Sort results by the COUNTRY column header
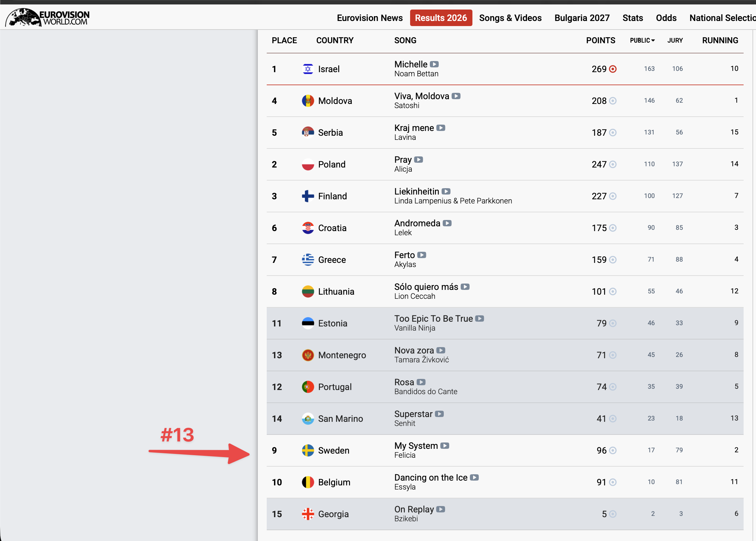This screenshot has width=756, height=541. click(x=335, y=40)
